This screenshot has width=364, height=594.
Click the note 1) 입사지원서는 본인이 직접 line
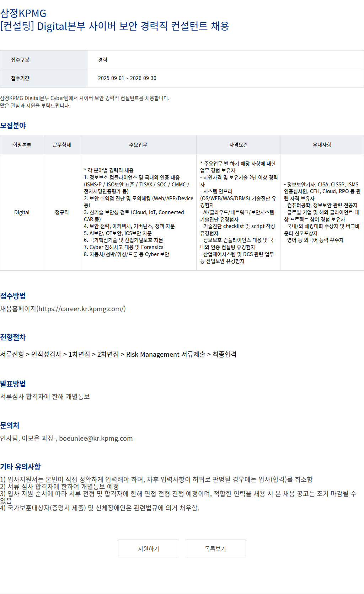pyautogui.click(x=156, y=479)
